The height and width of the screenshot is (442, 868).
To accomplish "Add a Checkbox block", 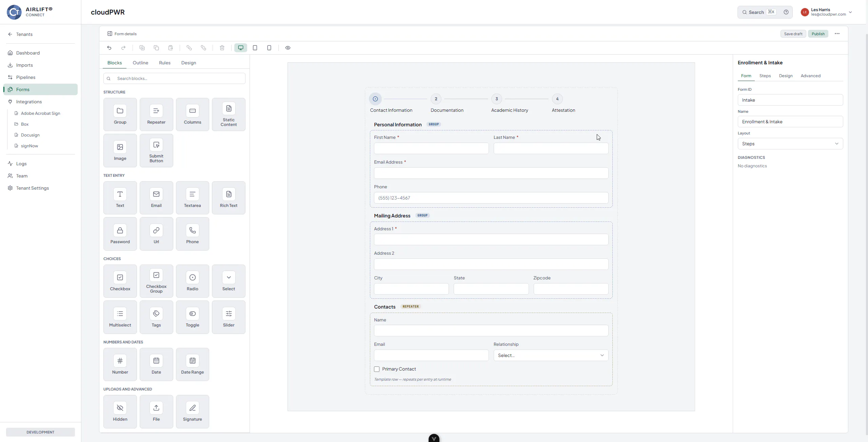I will tap(120, 281).
